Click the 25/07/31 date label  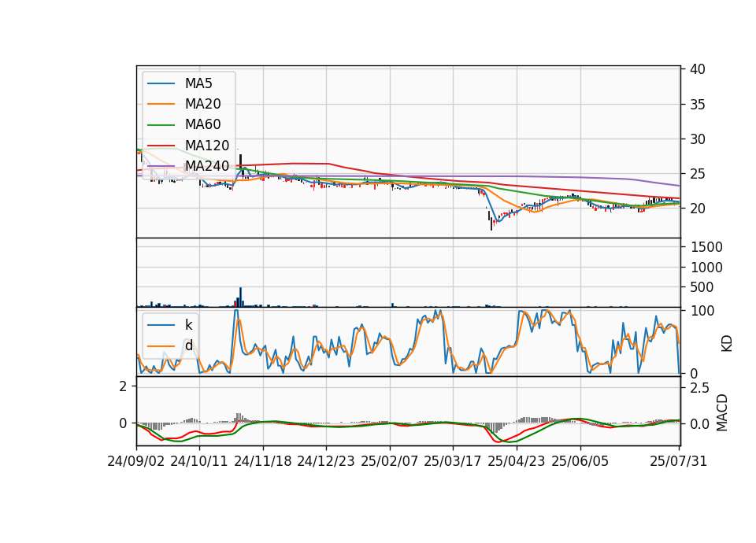click(x=678, y=461)
